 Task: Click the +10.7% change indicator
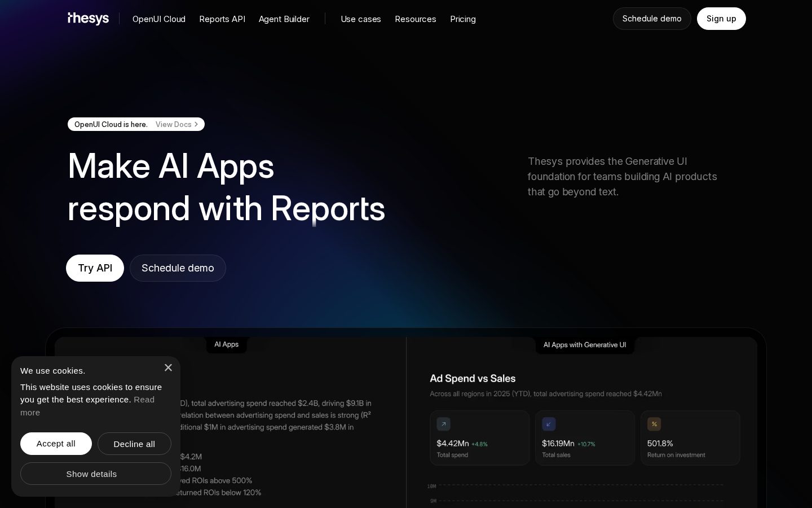pos(586,444)
